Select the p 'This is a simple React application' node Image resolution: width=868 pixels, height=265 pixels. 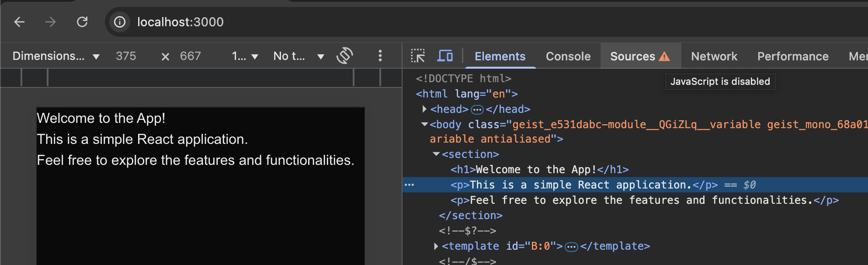(x=584, y=185)
